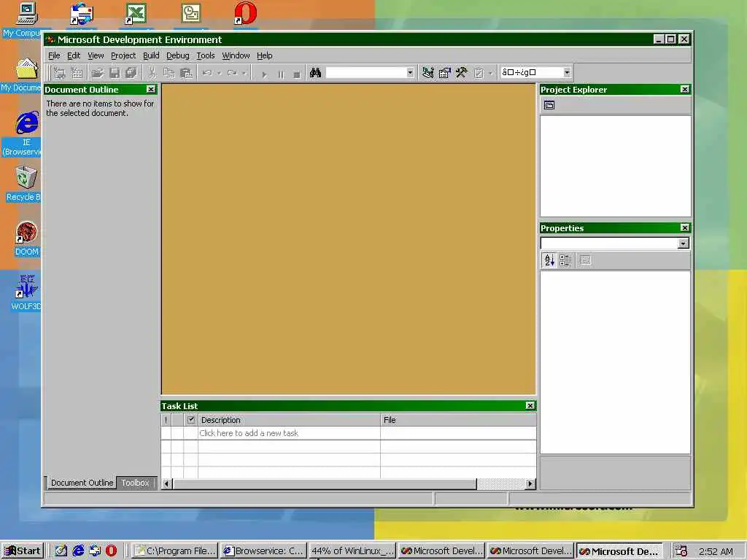Select the Document Outline bottom tab
This screenshot has height=560, width=747.
click(82, 483)
